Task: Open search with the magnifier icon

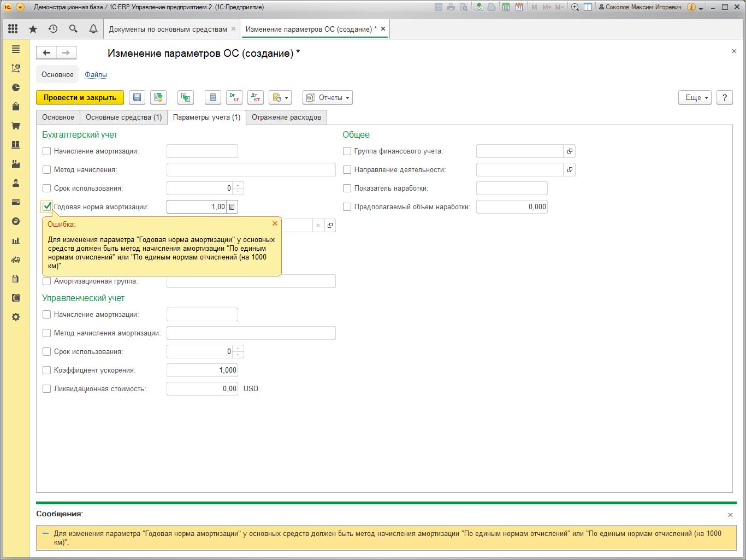Action: [73, 29]
